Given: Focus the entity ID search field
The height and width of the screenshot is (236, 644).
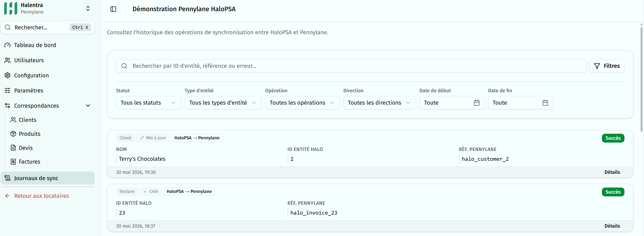Looking at the screenshot, I should click(351, 66).
